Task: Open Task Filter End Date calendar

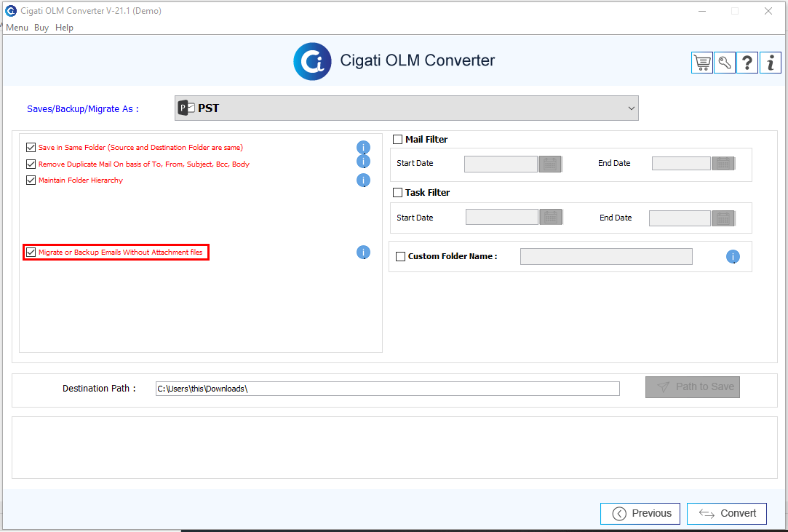Action: [724, 218]
